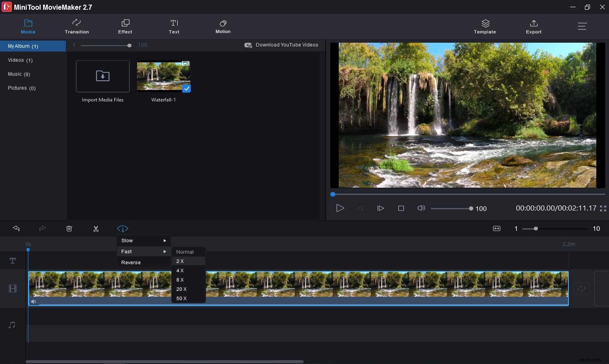Open the Motion panel
609x364 pixels.
[223, 26]
